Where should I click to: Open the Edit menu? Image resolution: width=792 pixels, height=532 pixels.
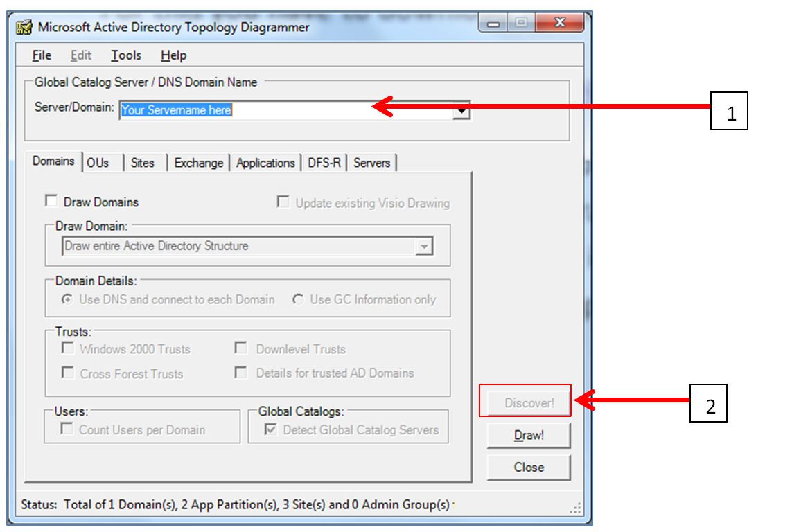point(81,55)
